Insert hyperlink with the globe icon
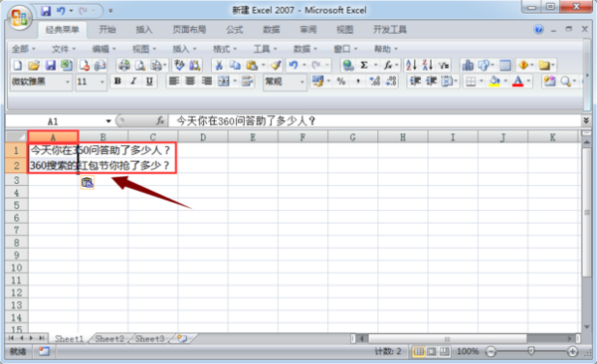597x364 pixels. point(348,65)
